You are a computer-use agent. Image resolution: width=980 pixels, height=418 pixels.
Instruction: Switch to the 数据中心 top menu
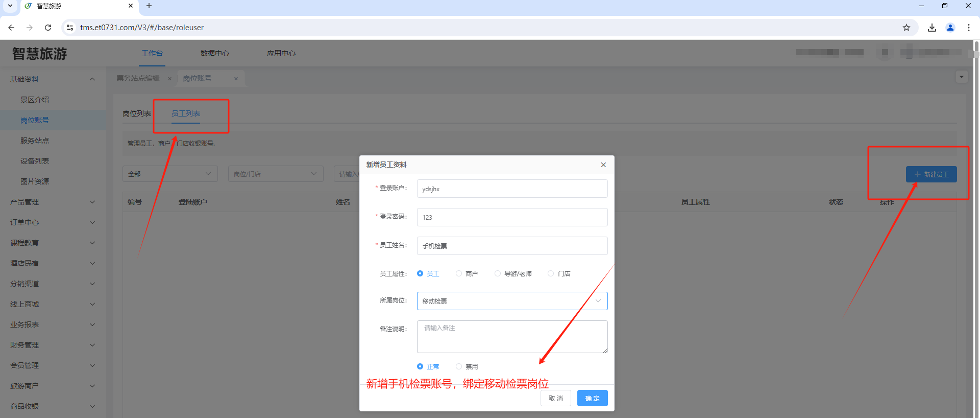click(214, 53)
